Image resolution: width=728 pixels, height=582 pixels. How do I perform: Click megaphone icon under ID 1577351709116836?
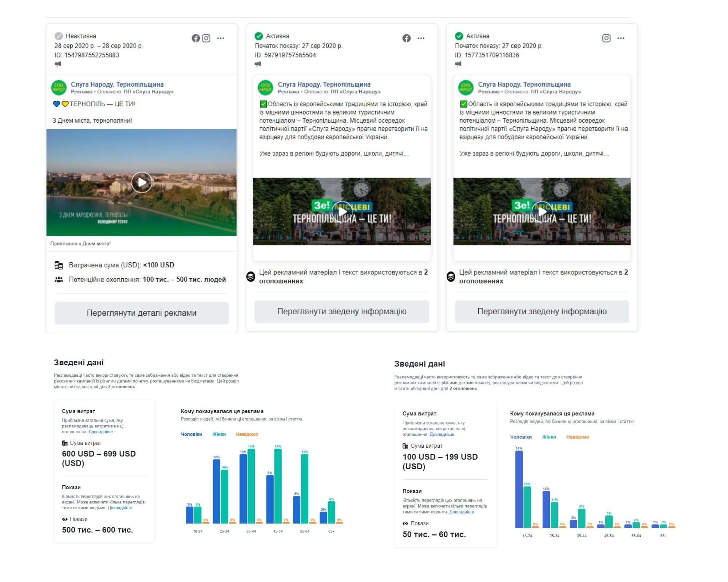point(458,64)
